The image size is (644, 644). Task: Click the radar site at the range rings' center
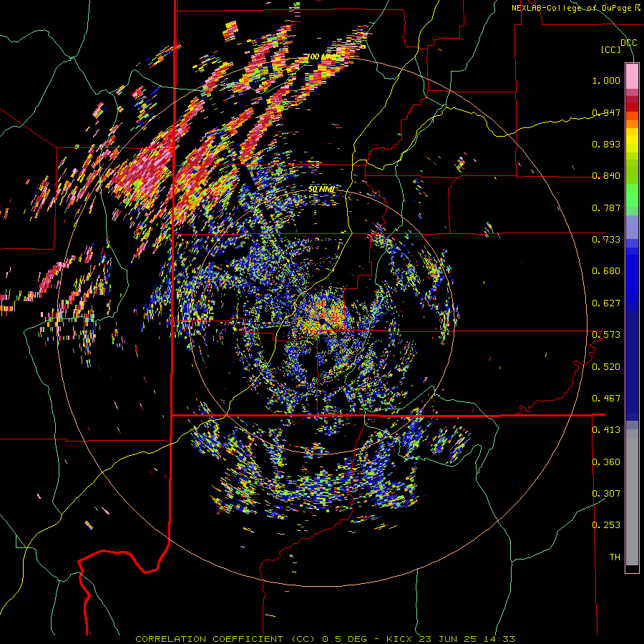(x=322, y=321)
